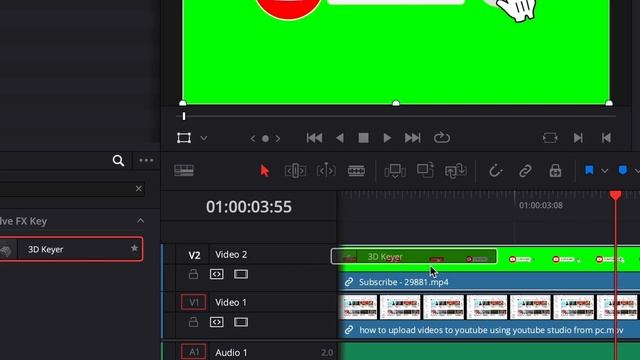This screenshot has height=360, width=640.
Task: Toggle Auto Track Selector on Video 1
Action: tap(217, 322)
